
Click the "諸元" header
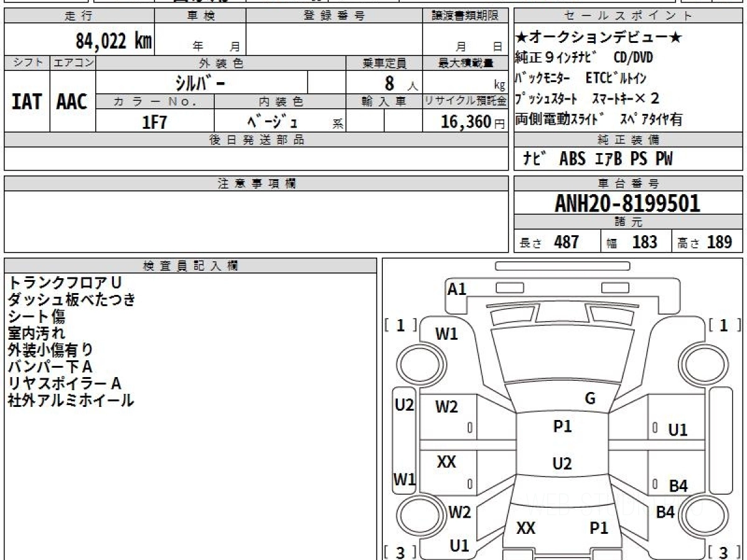click(628, 222)
